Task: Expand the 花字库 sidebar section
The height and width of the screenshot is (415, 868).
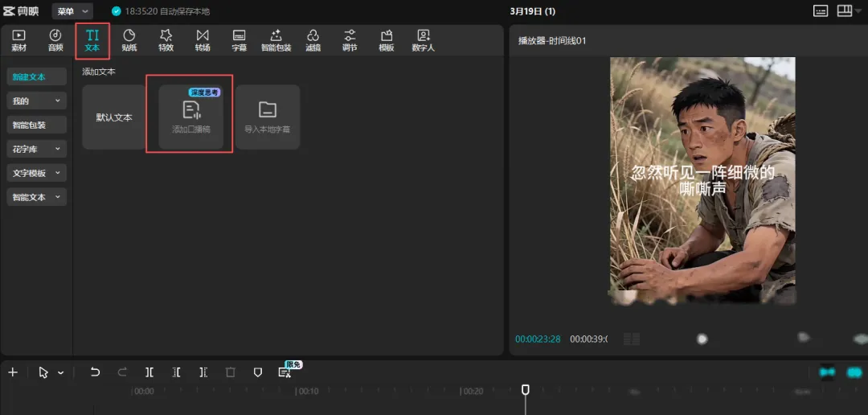Action: point(36,149)
